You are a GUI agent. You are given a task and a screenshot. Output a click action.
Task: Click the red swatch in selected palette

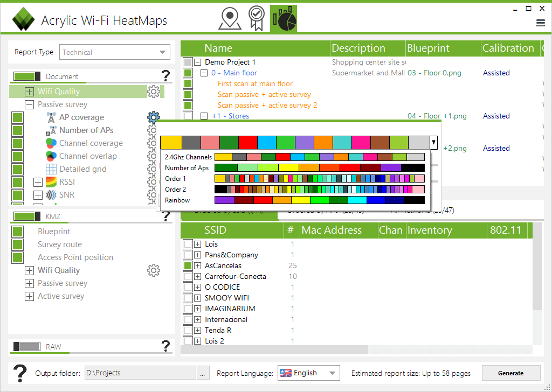[x=248, y=143]
